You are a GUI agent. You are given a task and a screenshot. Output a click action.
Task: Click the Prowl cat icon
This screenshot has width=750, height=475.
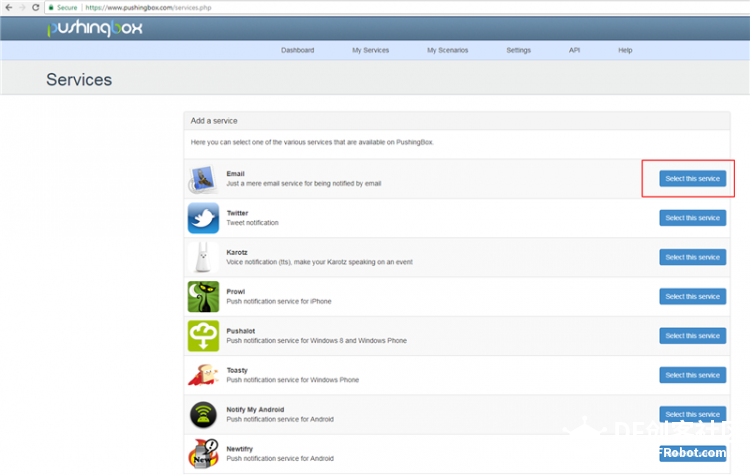[x=203, y=297]
